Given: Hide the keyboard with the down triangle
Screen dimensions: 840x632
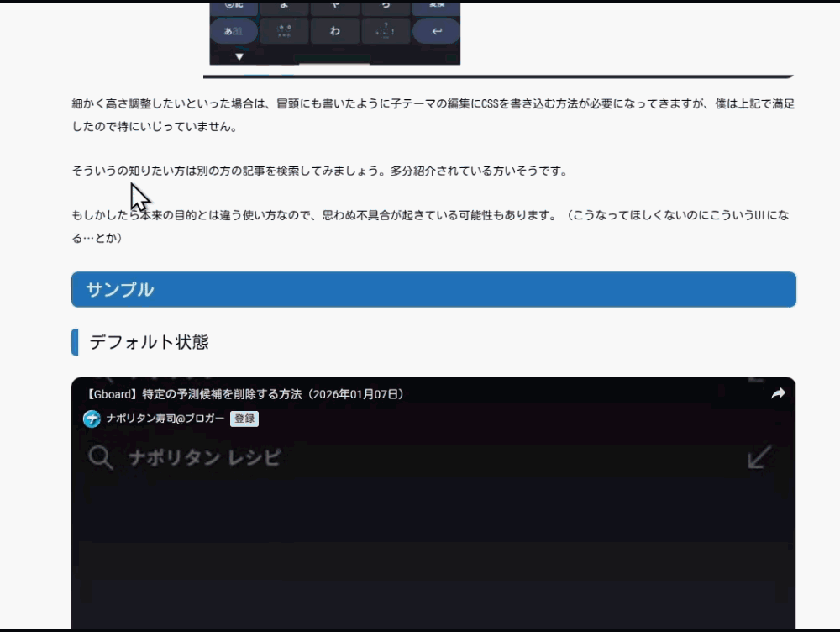Looking at the screenshot, I should click(239, 56).
